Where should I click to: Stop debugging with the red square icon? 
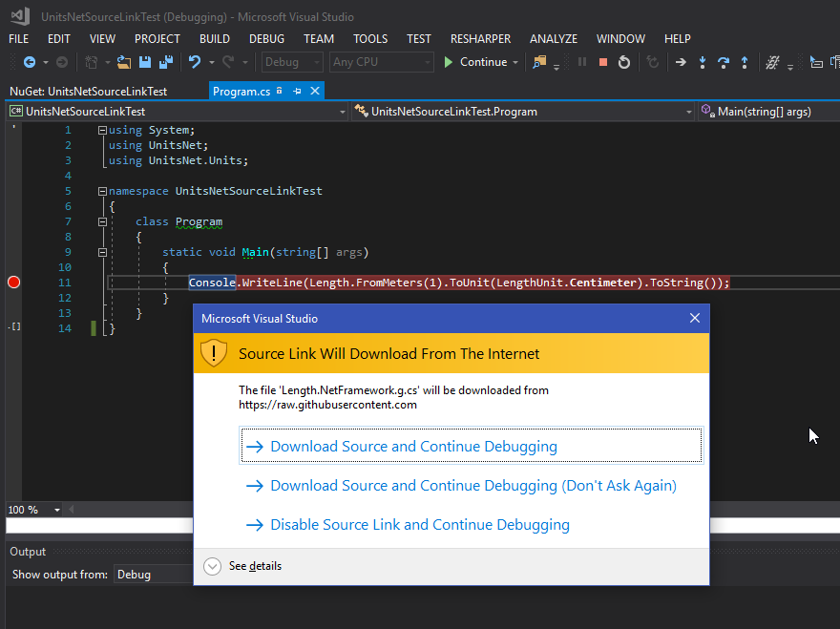[x=603, y=62]
